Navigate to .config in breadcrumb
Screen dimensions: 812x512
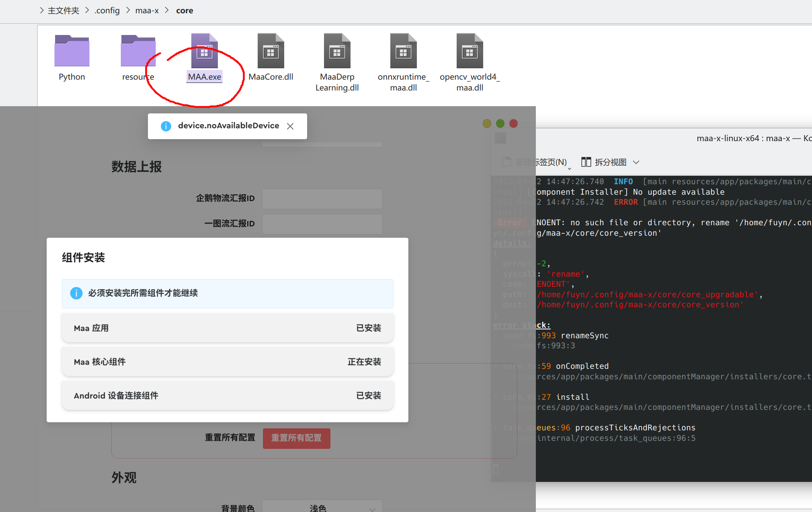click(107, 10)
